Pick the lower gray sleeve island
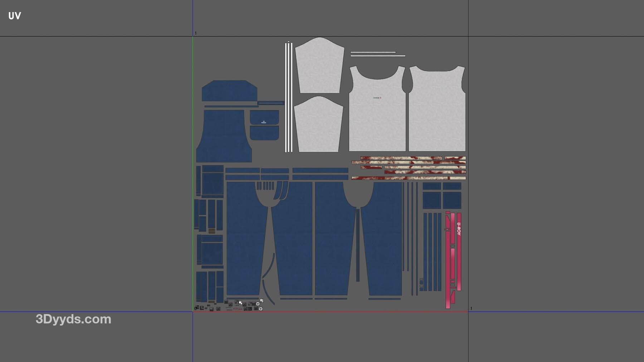Image resolution: width=644 pixels, height=362 pixels. (318, 125)
